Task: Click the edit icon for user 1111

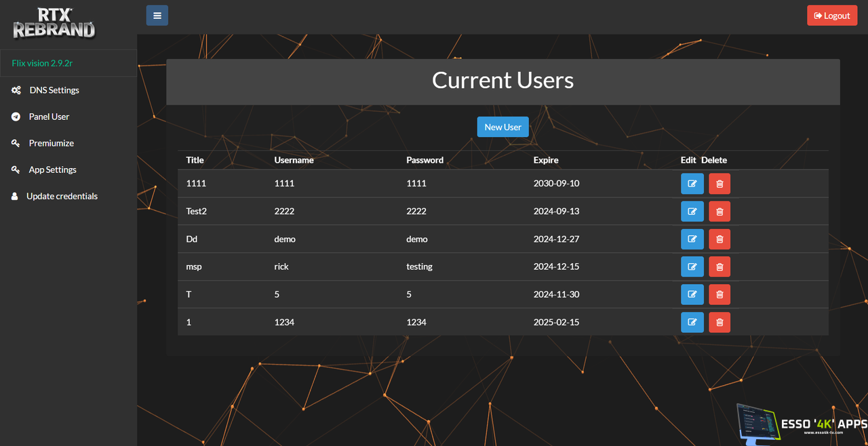Action: coord(692,184)
